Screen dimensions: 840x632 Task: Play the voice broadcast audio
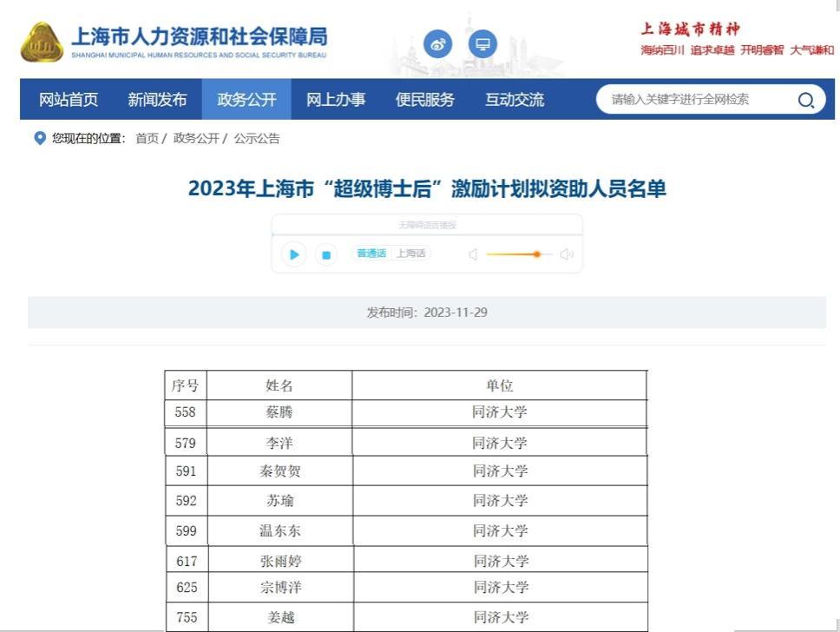[294, 254]
